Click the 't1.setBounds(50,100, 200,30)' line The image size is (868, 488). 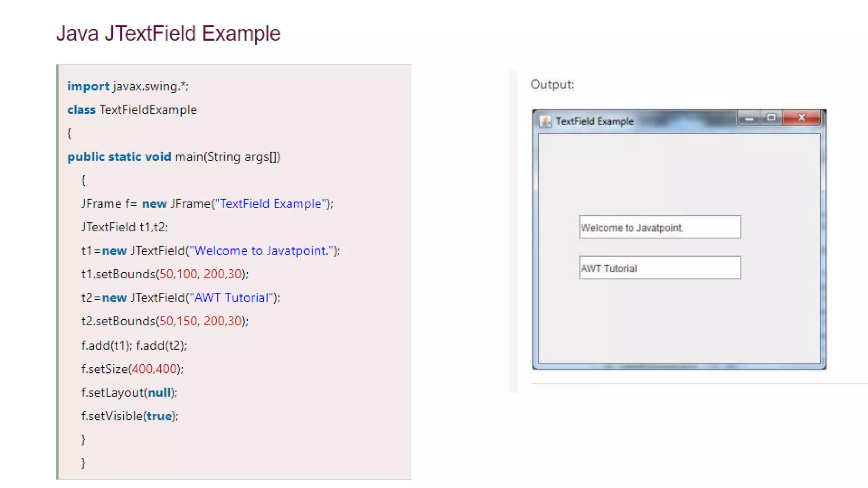point(164,274)
